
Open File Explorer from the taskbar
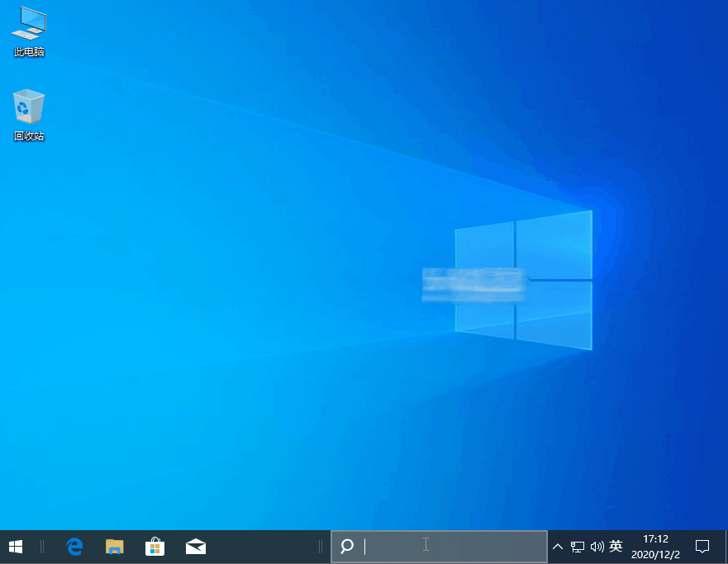pyautogui.click(x=115, y=547)
